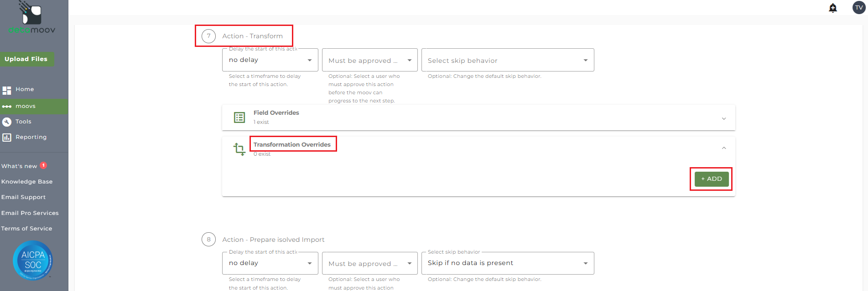
Task: Open the Knowledge Base link
Action: [27, 182]
